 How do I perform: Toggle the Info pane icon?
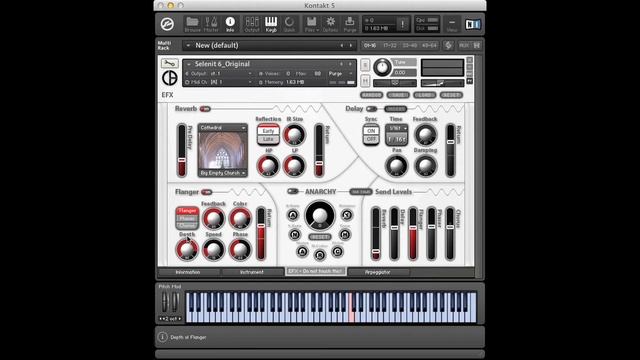[230, 24]
